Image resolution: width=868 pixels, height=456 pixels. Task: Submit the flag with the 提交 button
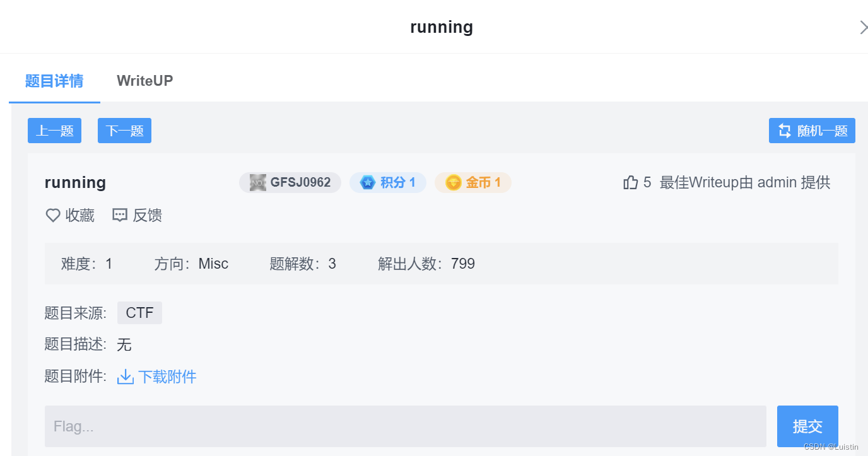click(807, 426)
